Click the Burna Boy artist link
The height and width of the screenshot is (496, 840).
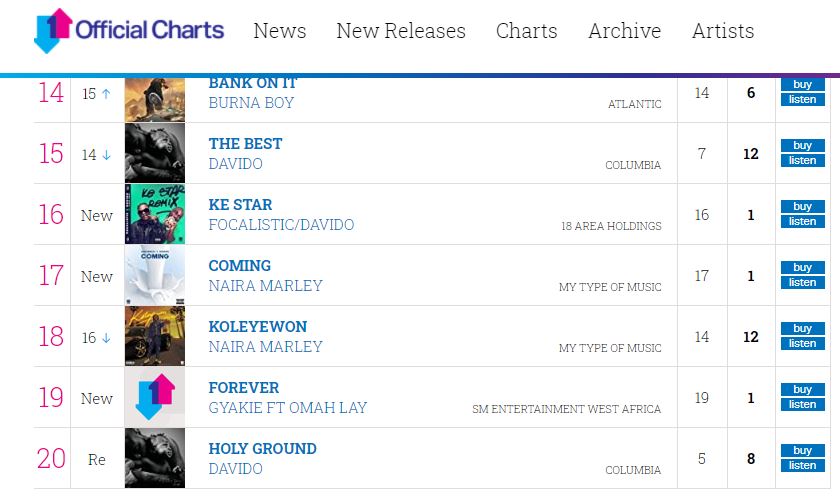click(x=251, y=103)
